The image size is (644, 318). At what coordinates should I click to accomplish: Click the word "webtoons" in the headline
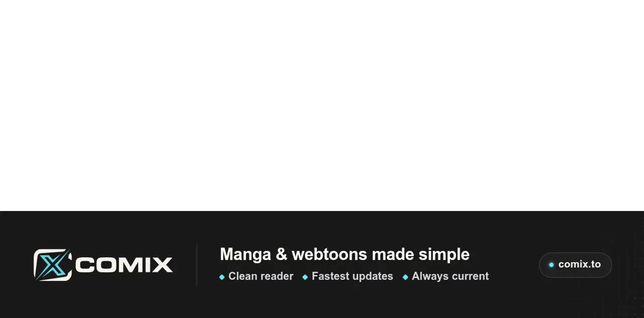(330, 254)
